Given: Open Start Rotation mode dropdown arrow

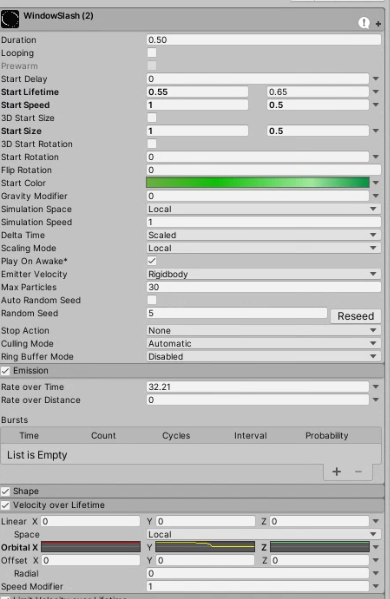Looking at the screenshot, I should (376, 157).
